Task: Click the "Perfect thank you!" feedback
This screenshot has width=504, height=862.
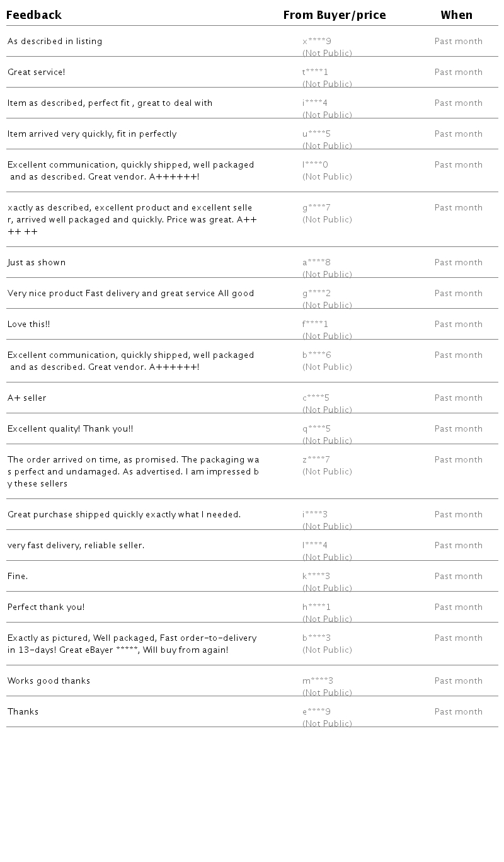Action: coord(46,607)
